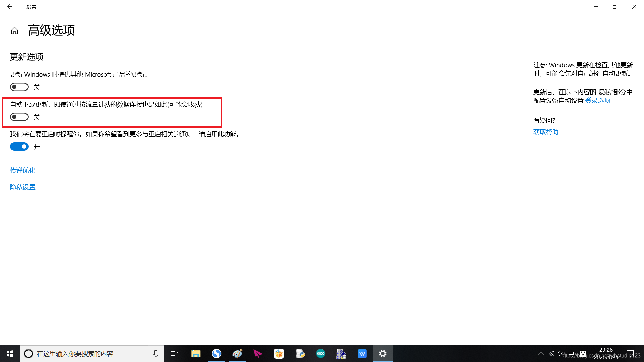Open the Python file icon in taskbar

click(x=300, y=354)
